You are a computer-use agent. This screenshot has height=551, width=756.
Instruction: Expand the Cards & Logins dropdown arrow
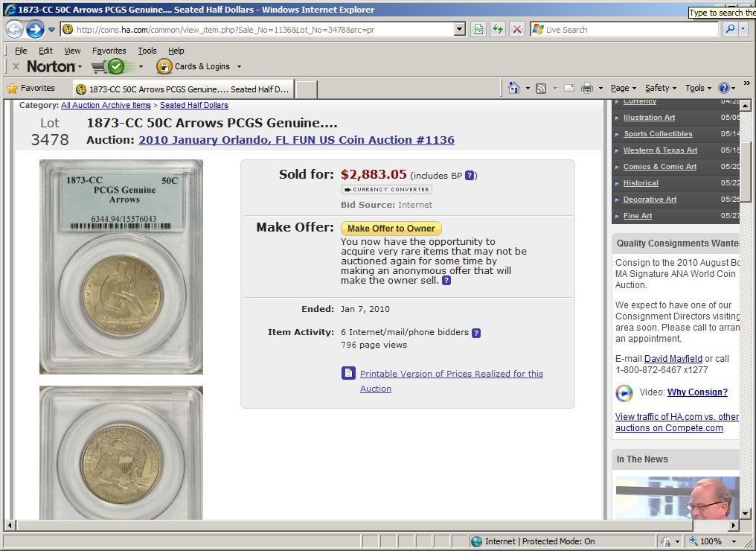239,66
